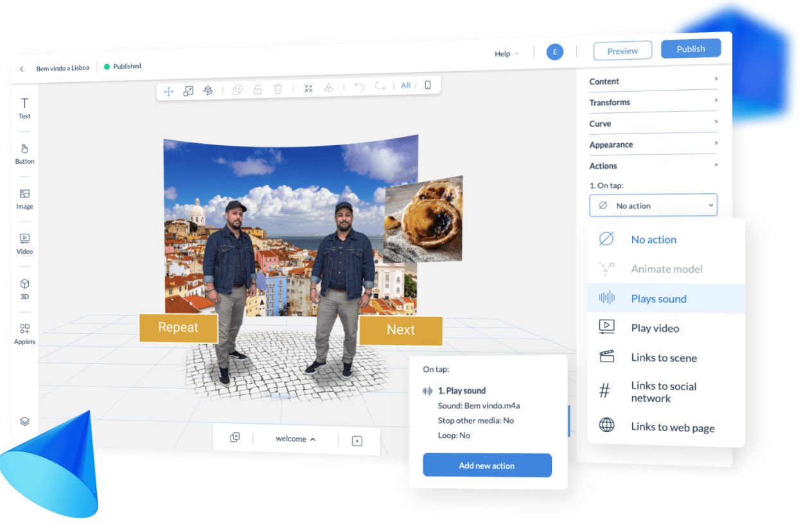Select the 3D rotate tool icon

coord(208,91)
